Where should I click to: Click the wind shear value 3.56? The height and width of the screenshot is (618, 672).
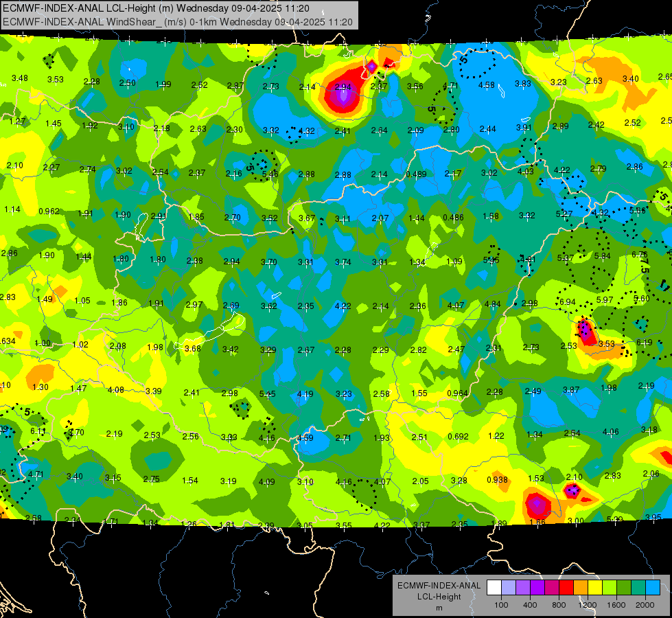[415, 87]
